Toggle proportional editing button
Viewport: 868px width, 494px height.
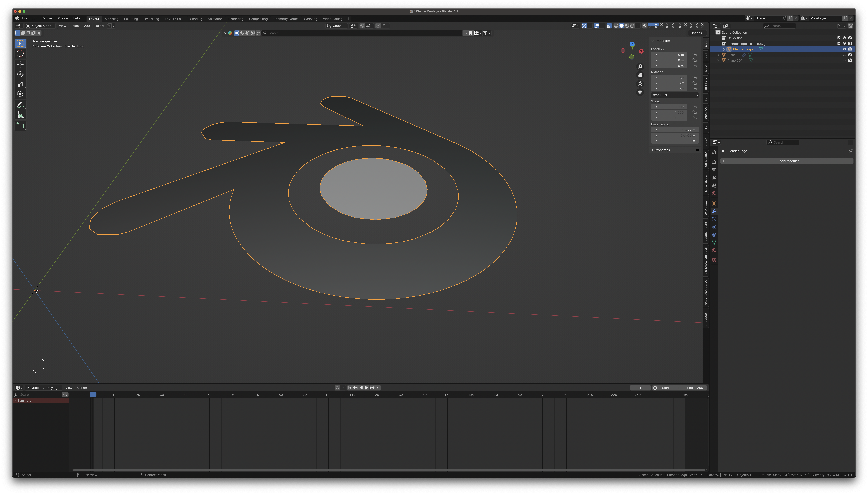click(x=378, y=26)
